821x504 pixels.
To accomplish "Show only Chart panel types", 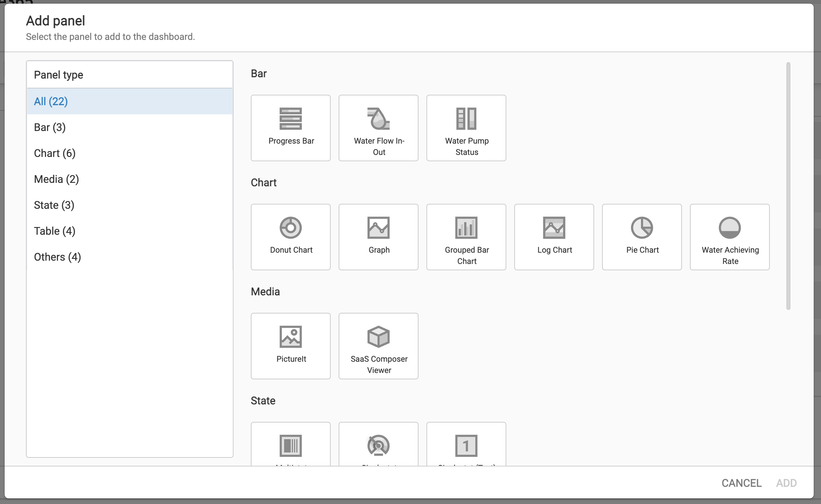I will tap(54, 153).
